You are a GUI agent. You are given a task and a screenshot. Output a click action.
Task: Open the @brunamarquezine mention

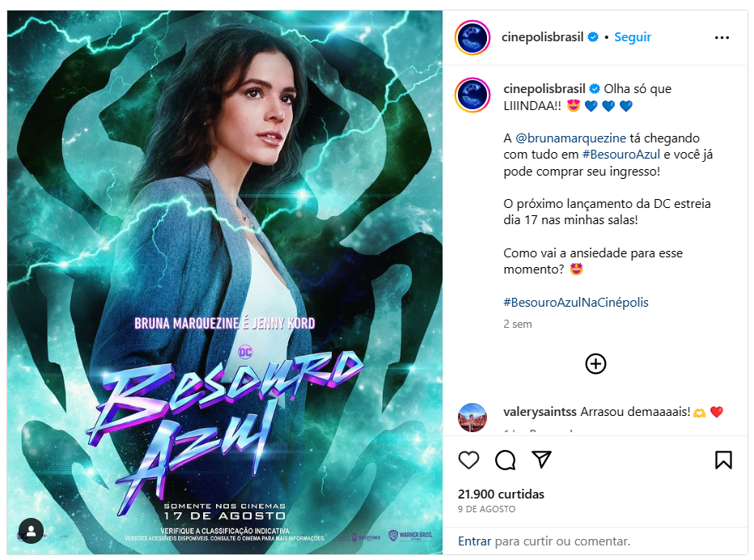[x=570, y=138]
